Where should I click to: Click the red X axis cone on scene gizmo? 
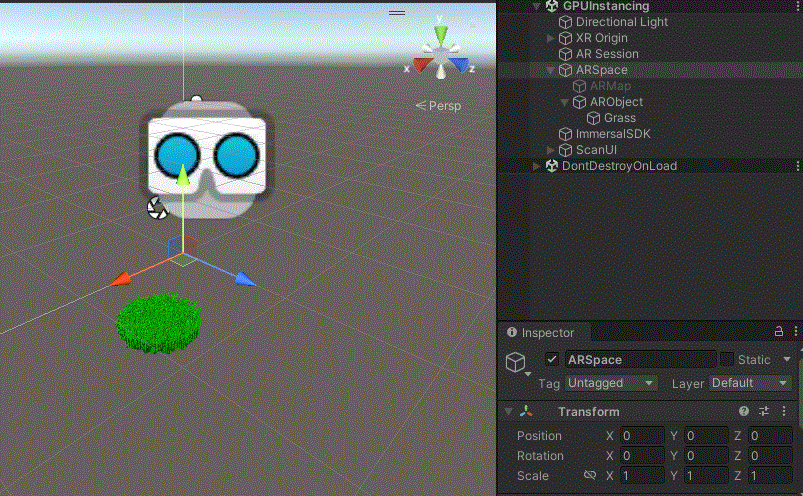point(424,64)
